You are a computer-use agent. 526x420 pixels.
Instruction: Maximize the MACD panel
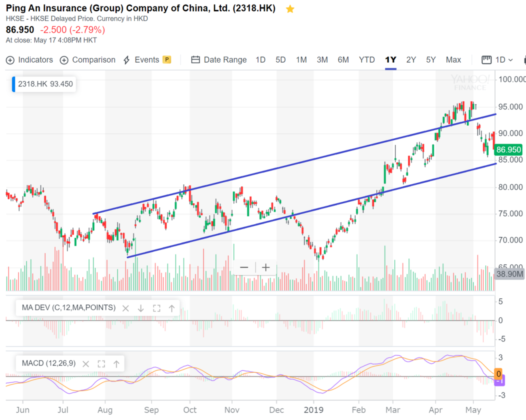coord(101,364)
